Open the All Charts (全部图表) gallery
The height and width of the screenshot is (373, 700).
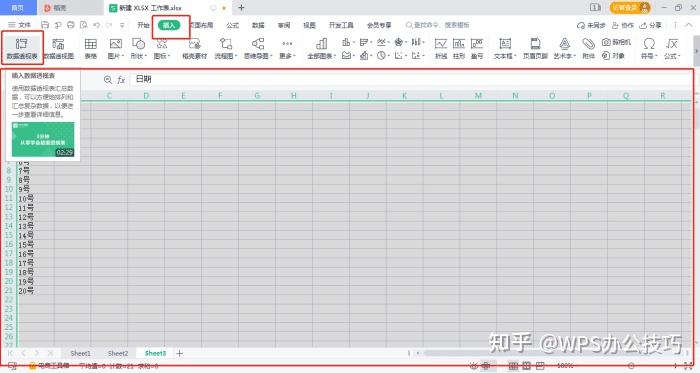pyautogui.click(x=321, y=48)
